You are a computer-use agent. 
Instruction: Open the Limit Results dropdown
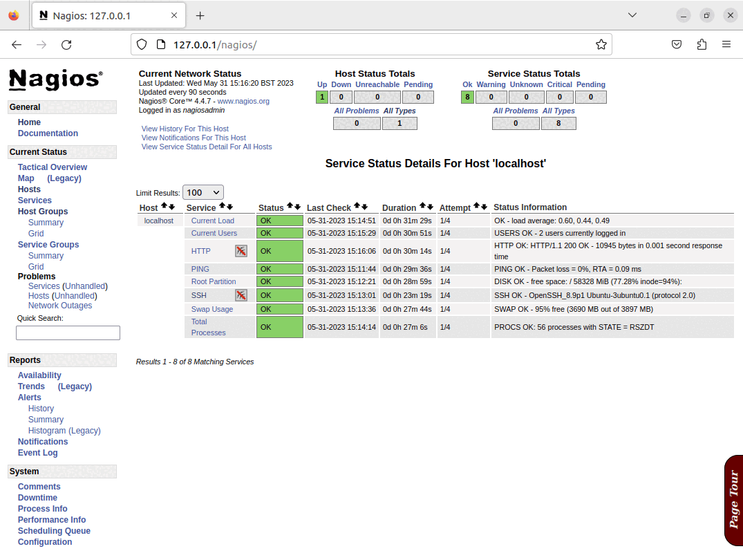click(203, 192)
